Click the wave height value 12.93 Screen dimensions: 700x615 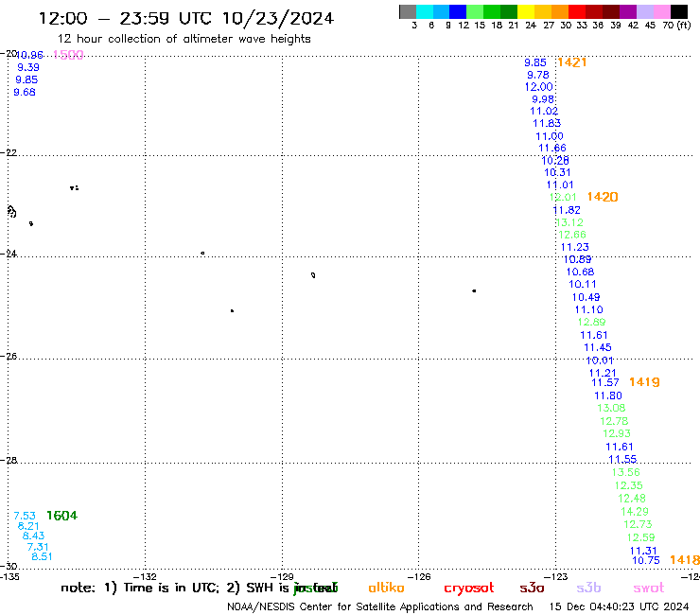coord(617,433)
